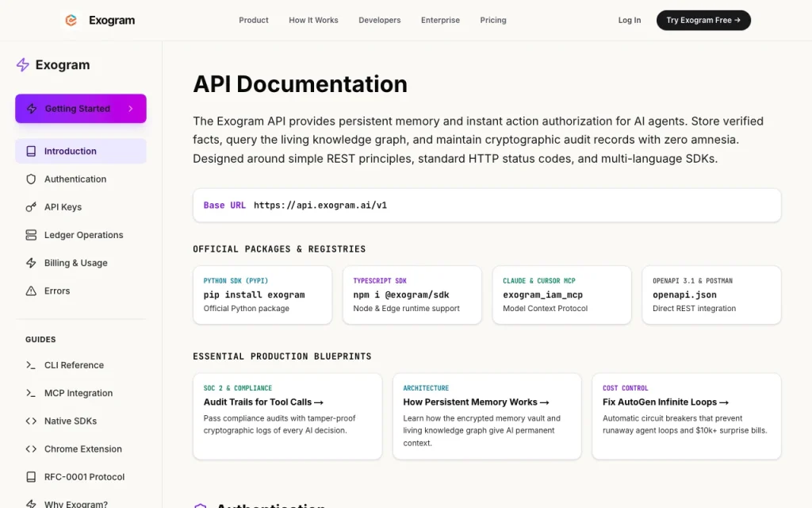Click the API Documentation page title
812x508 pixels.
(301, 84)
